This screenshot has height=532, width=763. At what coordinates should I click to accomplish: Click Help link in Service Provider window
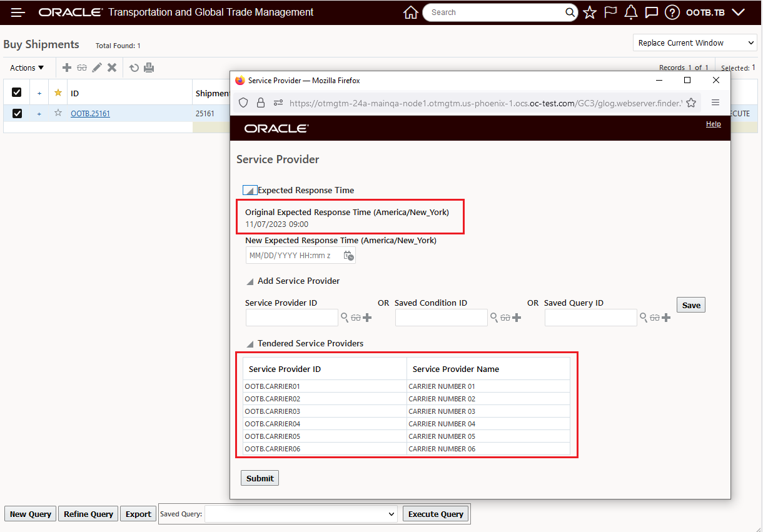coord(714,124)
